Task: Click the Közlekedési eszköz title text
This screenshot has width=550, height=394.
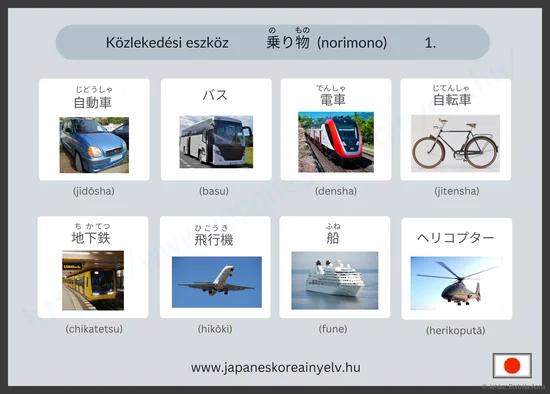Action: [x=167, y=43]
